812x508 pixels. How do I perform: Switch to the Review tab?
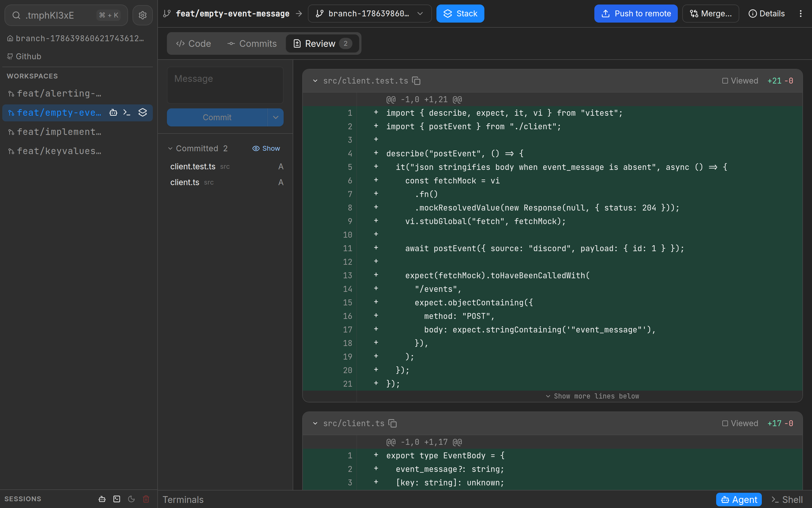pyautogui.click(x=322, y=44)
